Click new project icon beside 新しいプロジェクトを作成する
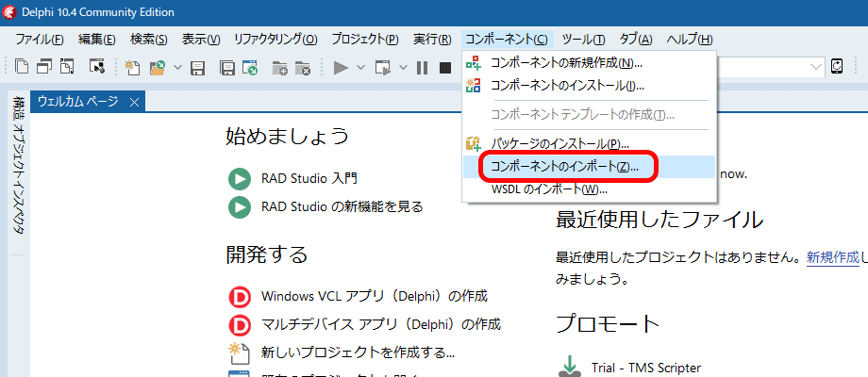This screenshot has width=868, height=377. (x=239, y=352)
